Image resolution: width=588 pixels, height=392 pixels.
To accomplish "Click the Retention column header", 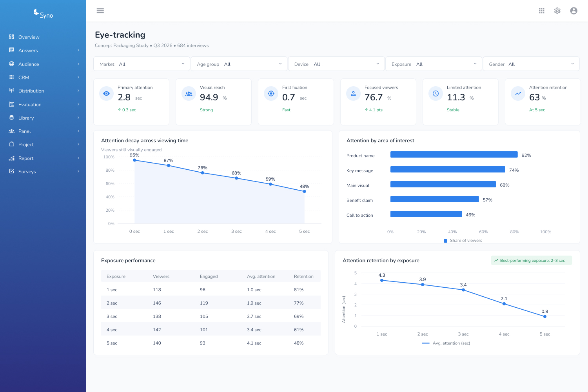I will click(x=304, y=276).
